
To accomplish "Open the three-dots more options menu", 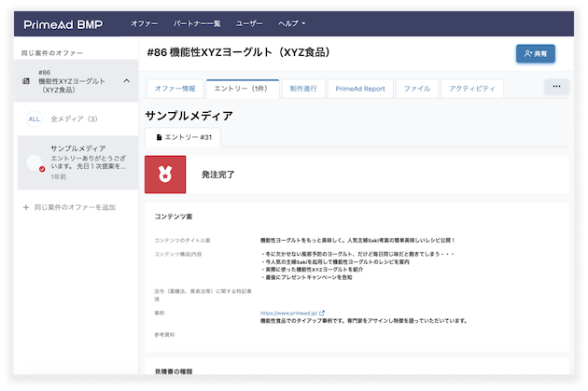I will coord(556,87).
